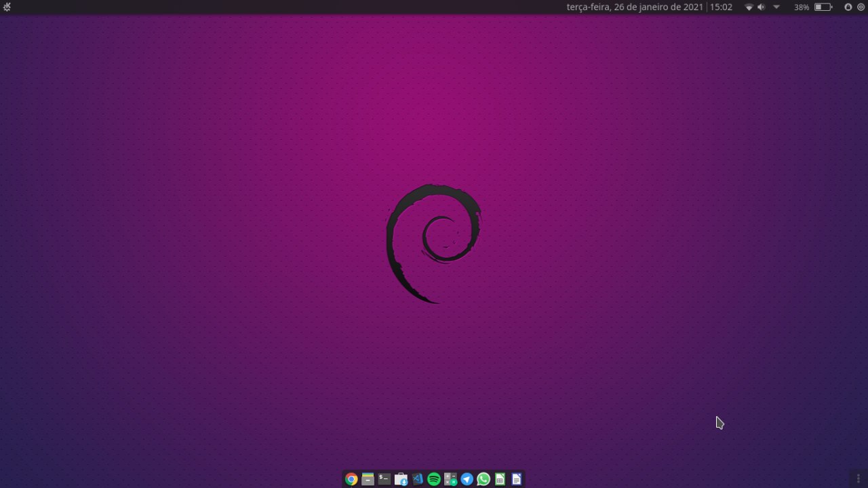
Task: Open the calendar from the date text
Action: click(635, 7)
